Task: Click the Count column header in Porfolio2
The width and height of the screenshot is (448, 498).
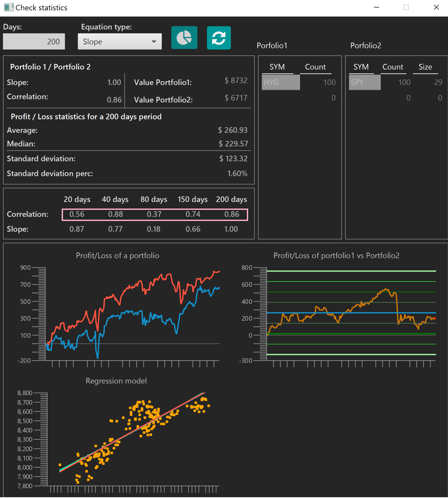Action: (x=392, y=67)
